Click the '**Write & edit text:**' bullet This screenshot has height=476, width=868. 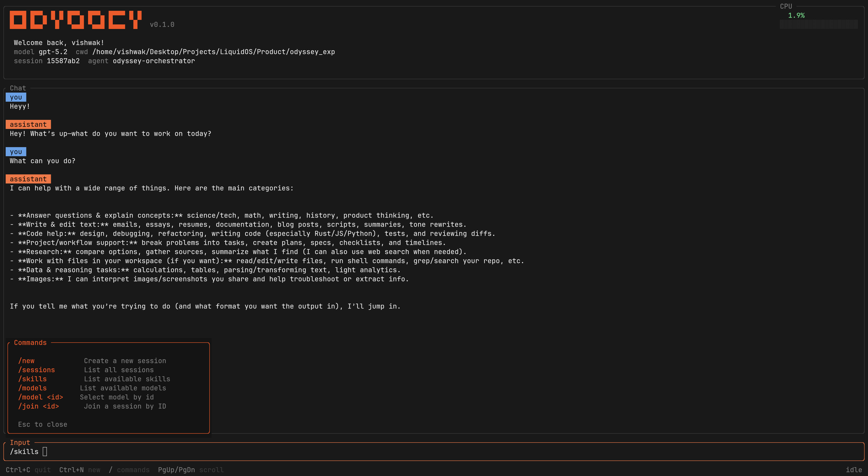click(x=238, y=225)
